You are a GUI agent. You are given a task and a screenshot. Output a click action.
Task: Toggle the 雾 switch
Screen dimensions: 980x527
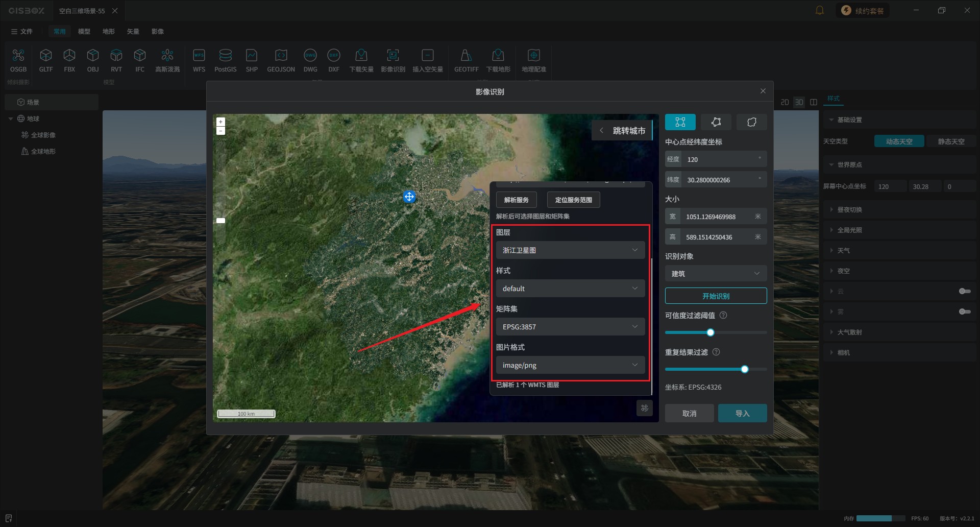click(964, 312)
